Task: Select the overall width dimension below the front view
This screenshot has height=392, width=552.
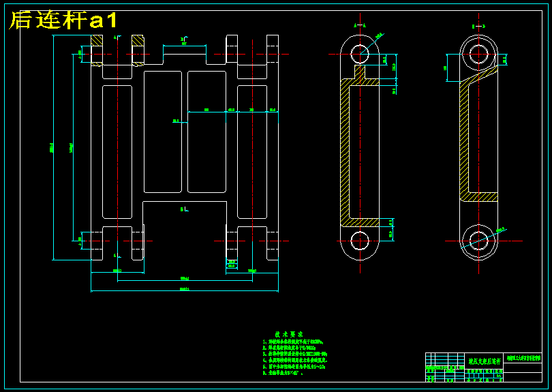Action: pos(185,290)
